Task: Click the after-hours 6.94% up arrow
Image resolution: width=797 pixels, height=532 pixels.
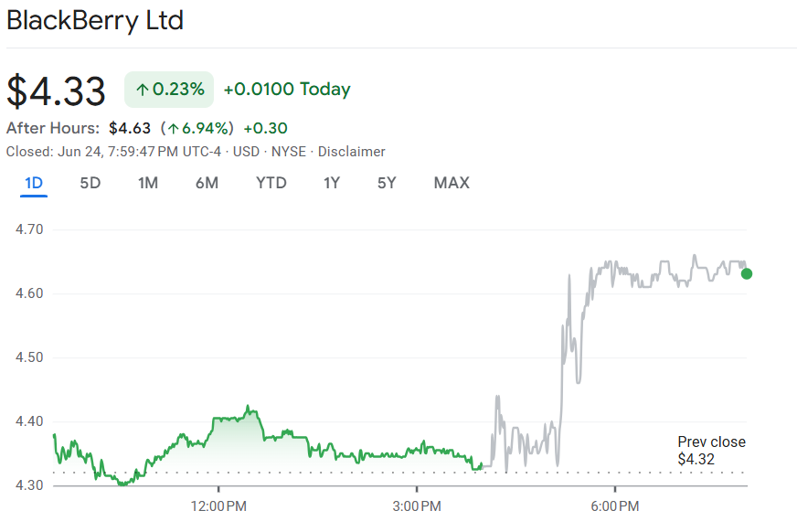Action: [172, 128]
